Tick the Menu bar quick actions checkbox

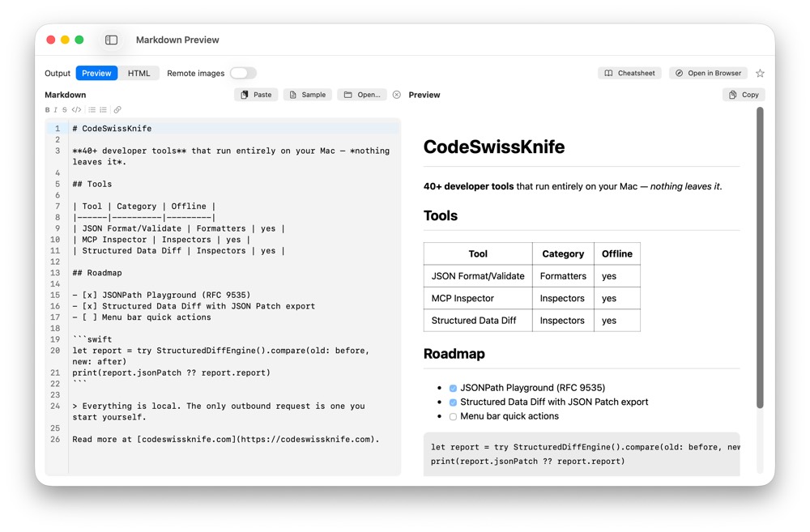tap(453, 417)
